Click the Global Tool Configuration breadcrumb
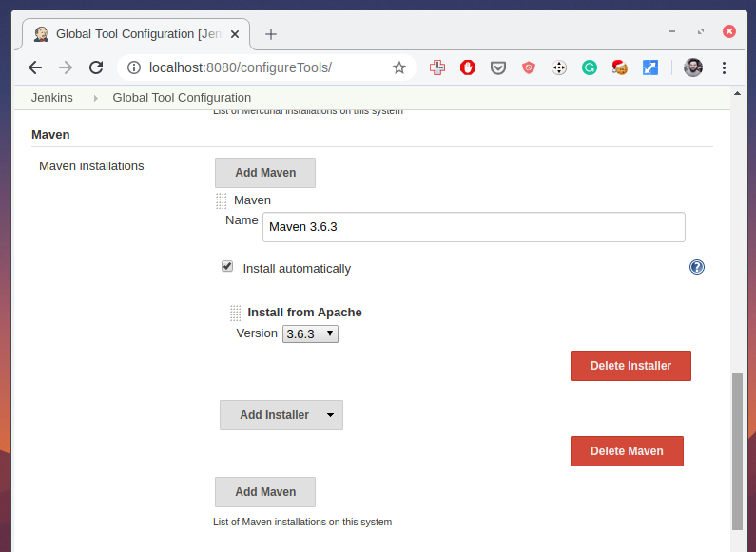Screen dimensions: 756x552 (182, 97)
